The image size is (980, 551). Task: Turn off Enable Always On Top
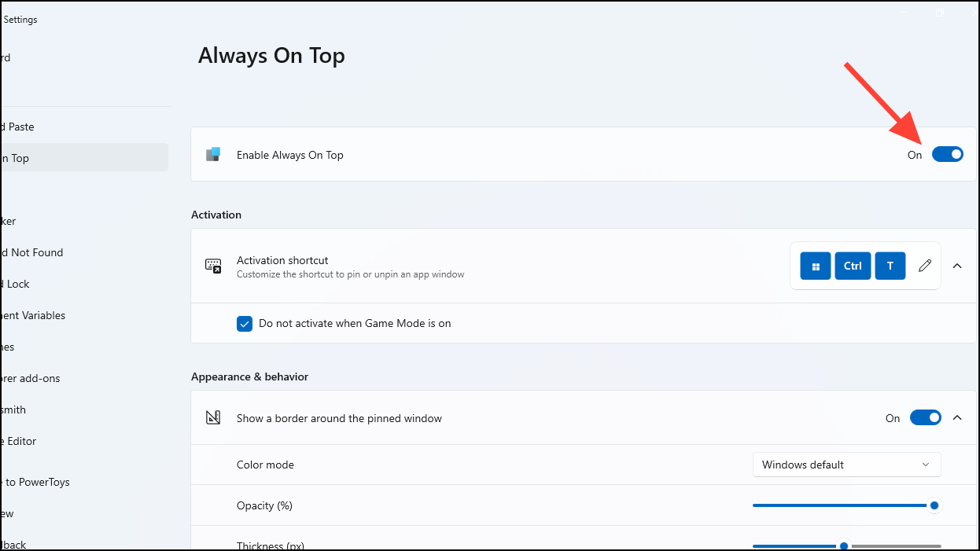point(948,154)
